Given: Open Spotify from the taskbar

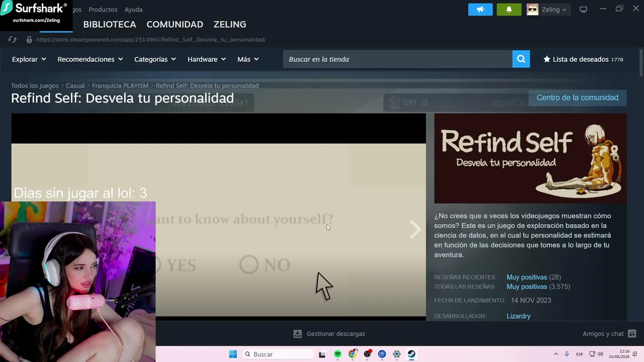Looking at the screenshot, I should pos(338,354).
